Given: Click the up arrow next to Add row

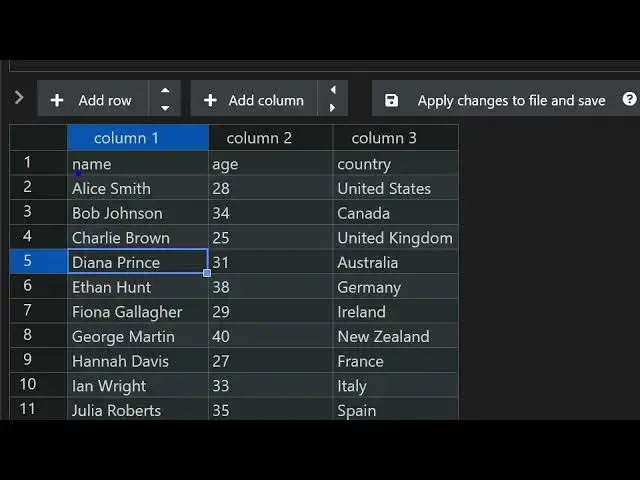Looking at the screenshot, I should coord(165,91).
